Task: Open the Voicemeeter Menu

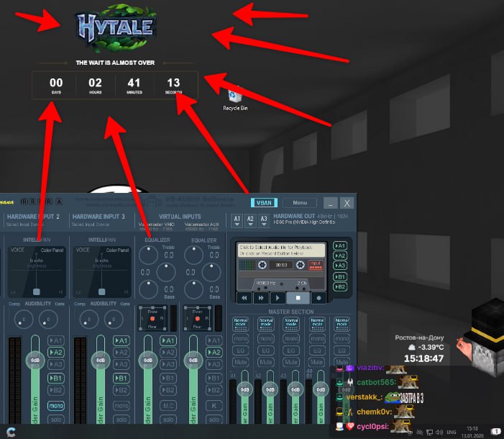Action: 299,203
